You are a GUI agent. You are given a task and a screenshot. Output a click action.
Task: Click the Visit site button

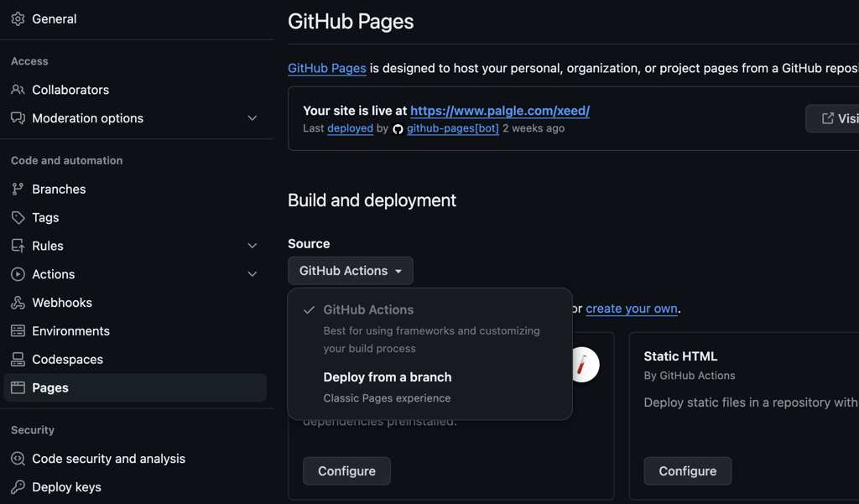(x=833, y=118)
